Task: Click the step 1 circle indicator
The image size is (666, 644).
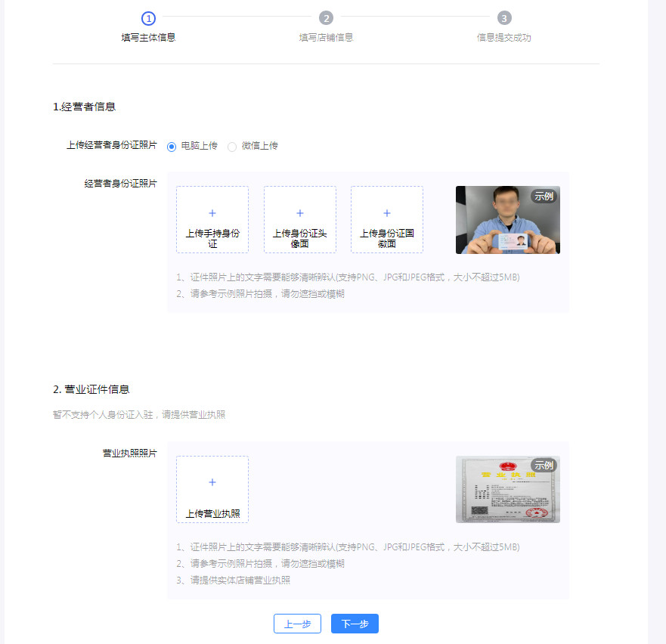Action: [148, 17]
